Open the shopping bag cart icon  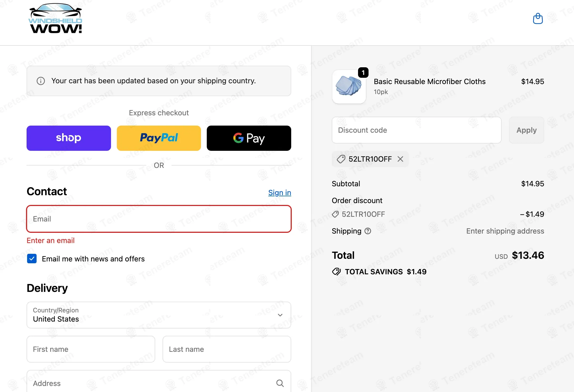[x=538, y=19]
